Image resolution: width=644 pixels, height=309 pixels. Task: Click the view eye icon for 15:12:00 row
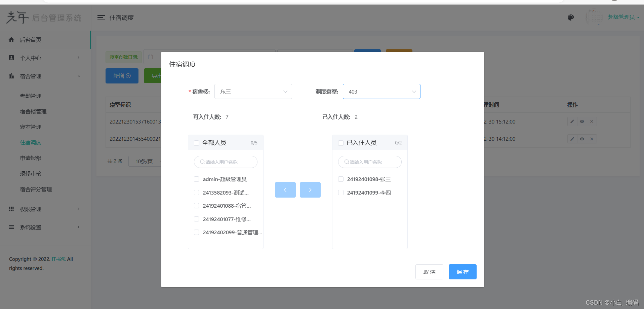[x=582, y=122]
